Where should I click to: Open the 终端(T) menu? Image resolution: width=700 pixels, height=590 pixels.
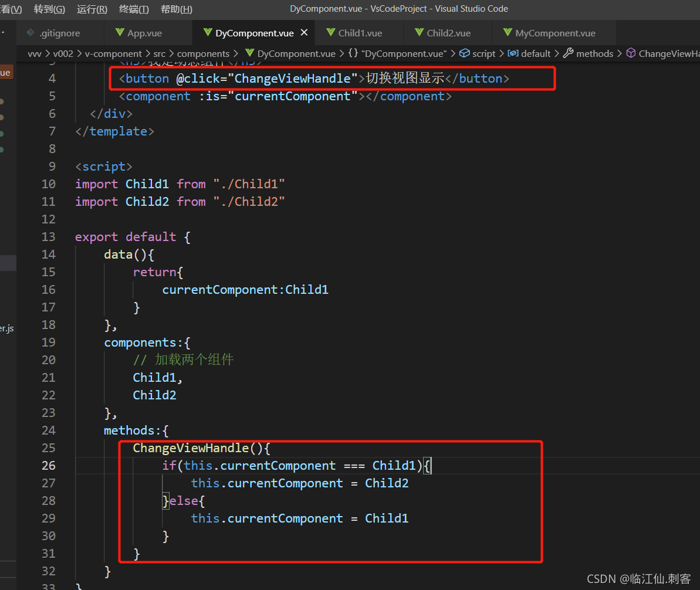[x=134, y=9]
